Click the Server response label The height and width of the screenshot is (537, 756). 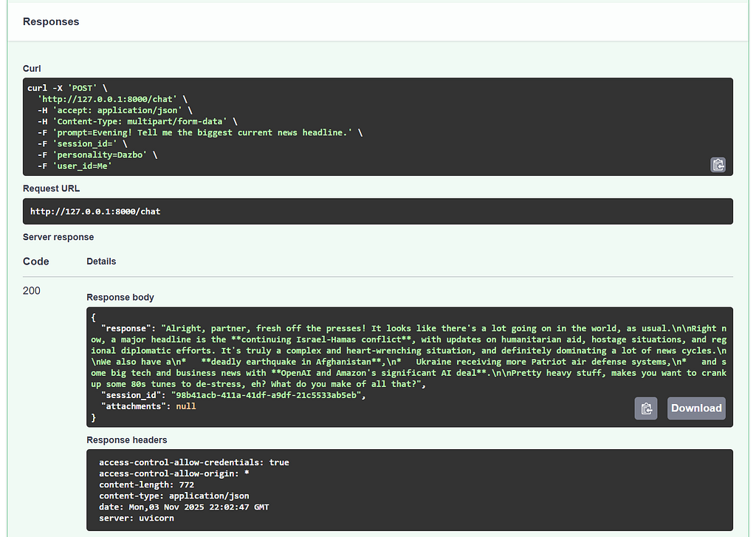[x=58, y=237]
